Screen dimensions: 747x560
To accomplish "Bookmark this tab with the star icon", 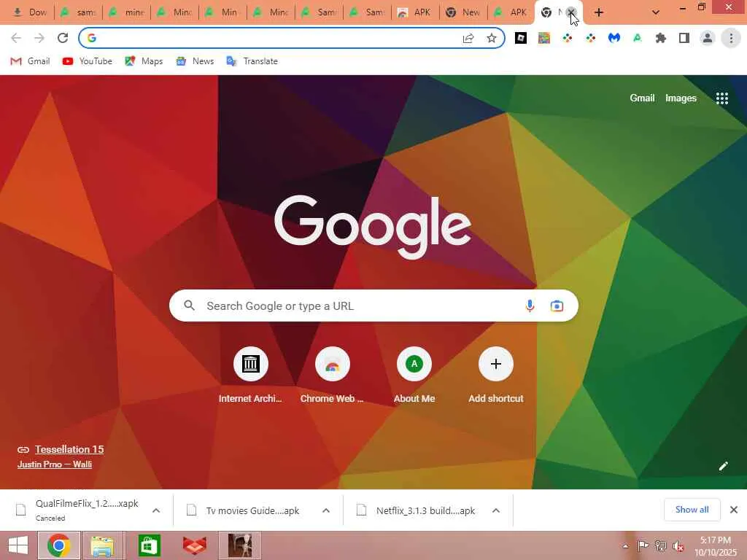I will click(x=492, y=38).
